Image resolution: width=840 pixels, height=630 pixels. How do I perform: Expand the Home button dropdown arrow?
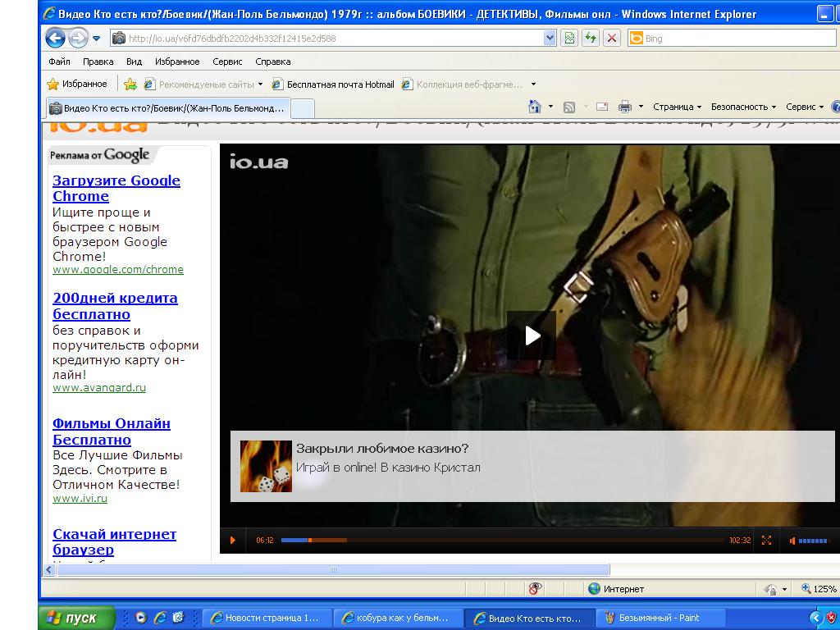click(x=550, y=107)
